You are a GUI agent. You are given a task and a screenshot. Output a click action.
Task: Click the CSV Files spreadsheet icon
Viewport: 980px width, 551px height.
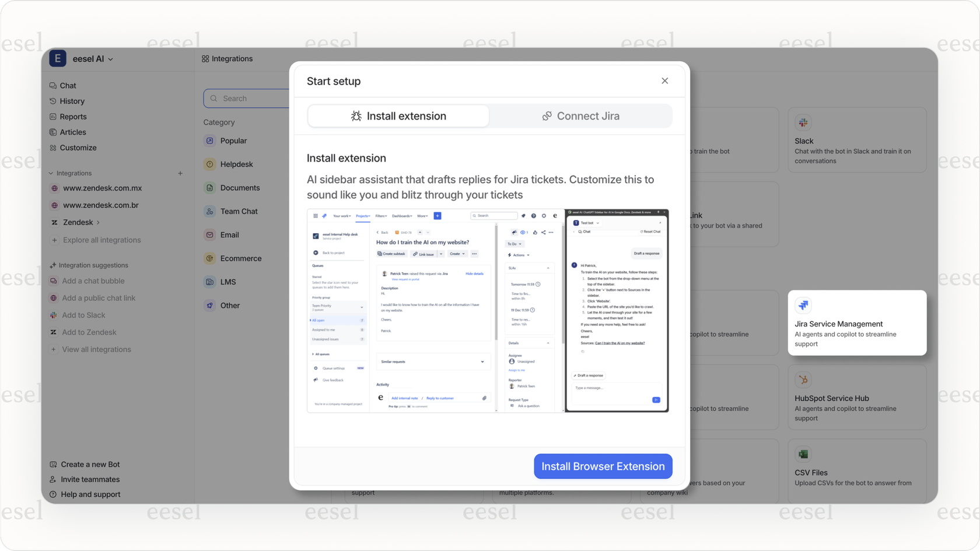803,454
